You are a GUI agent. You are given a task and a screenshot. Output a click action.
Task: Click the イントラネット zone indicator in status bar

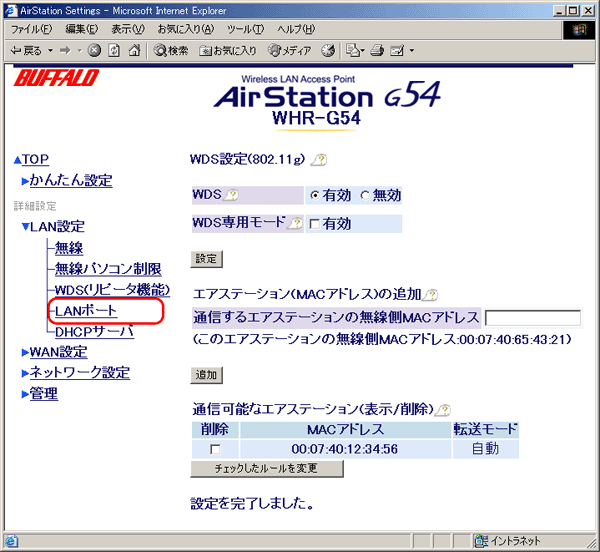[508, 541]
